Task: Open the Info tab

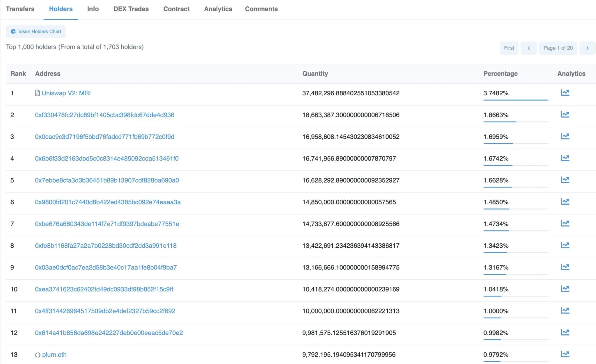Action: 93,9
